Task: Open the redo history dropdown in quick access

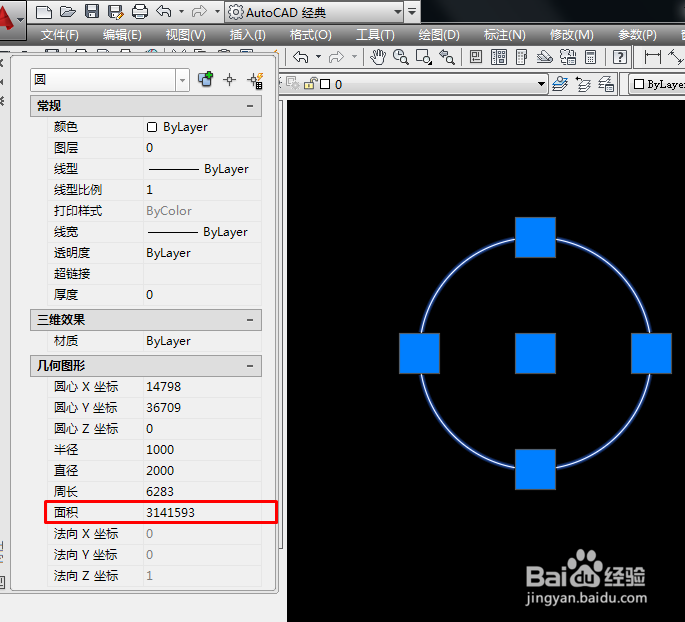Action: 217,12
